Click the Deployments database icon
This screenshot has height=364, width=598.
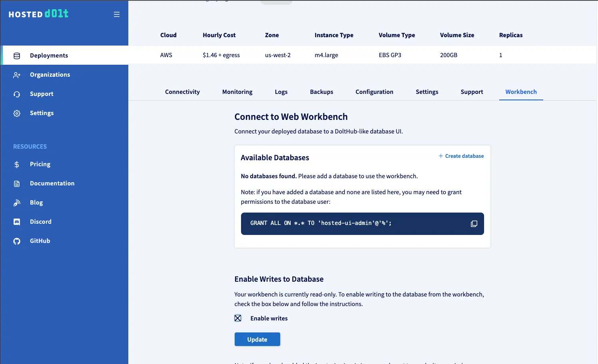coord(17,56)
